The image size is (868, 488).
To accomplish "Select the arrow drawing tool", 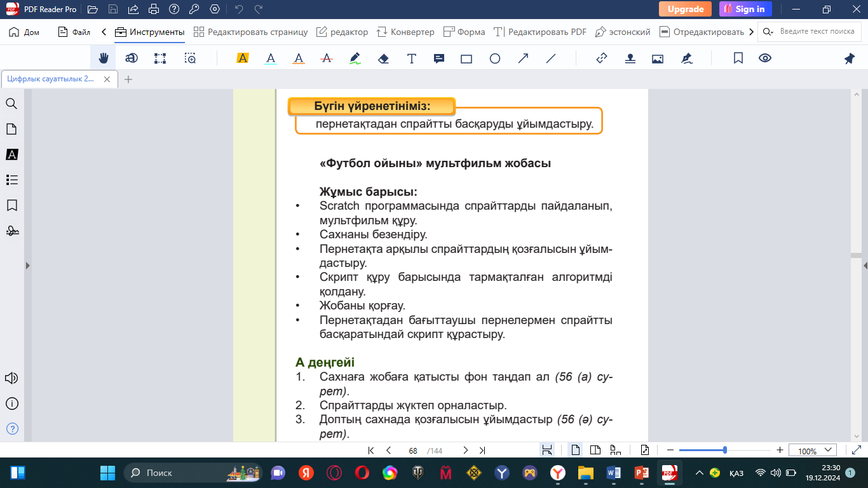I will click(x=523, y=58).
